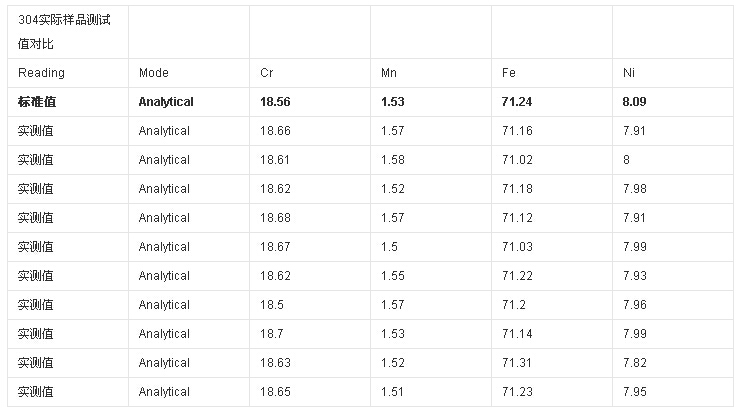Select the Reading column header

(41, 73)
